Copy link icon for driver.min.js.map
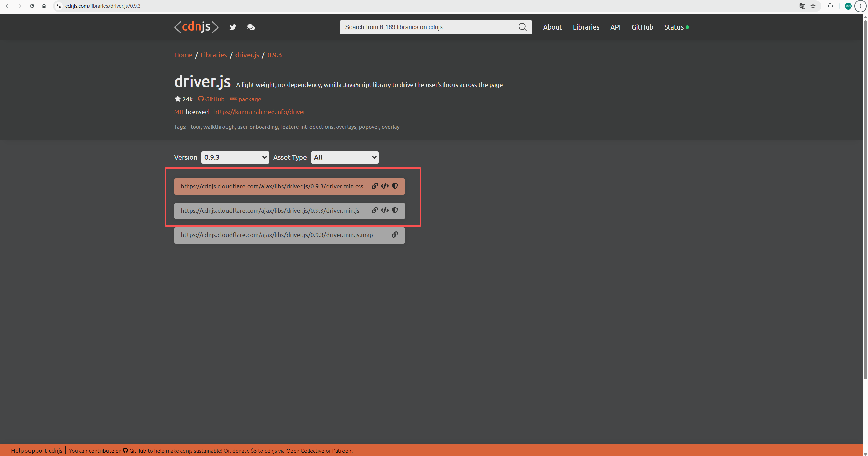This screenshot has height=456, width=868. (395, 235)
